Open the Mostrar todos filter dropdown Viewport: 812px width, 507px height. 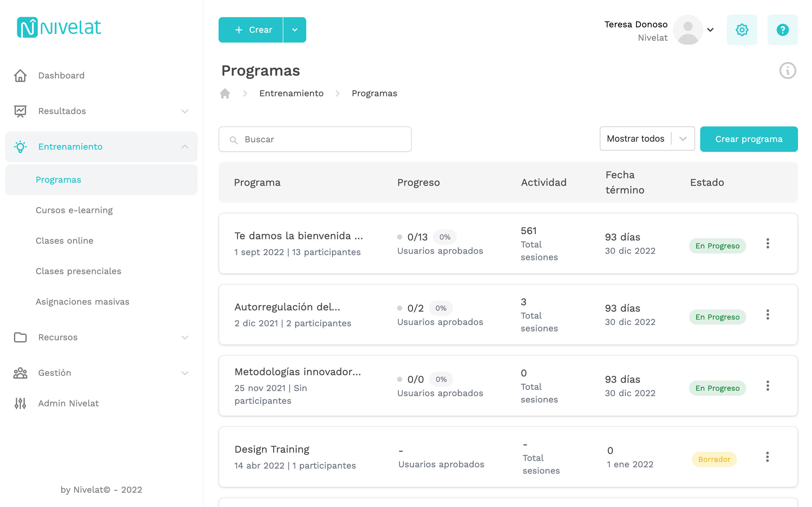[x=647, y=139]
